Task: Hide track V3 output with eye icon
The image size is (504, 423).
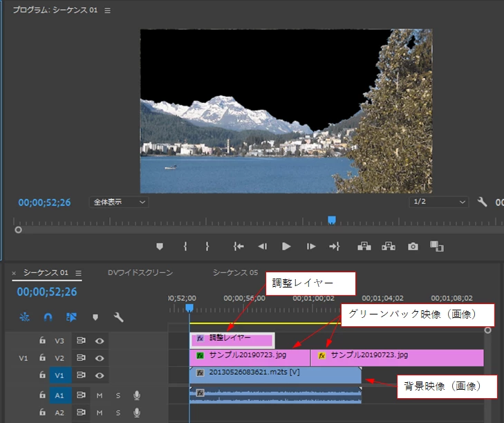Action: 100,341
